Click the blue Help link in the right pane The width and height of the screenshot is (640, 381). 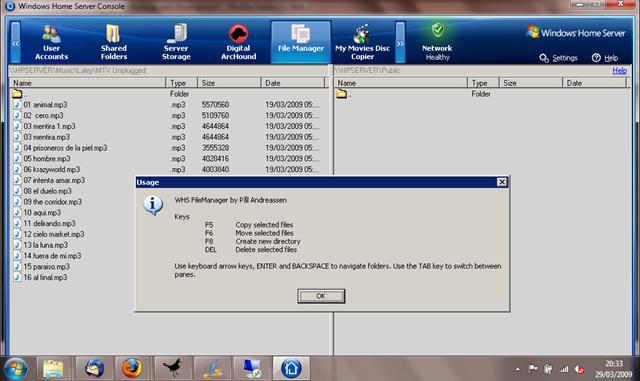pyautogui.click(x=619, y=71)
